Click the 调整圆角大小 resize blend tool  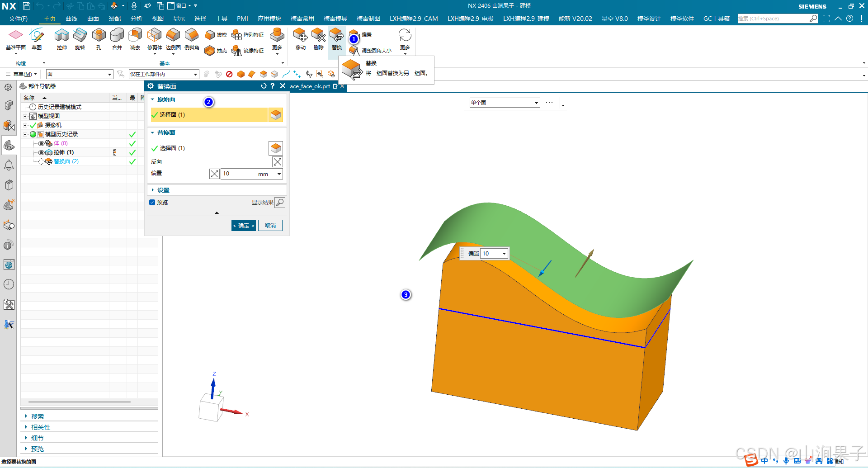371,51
